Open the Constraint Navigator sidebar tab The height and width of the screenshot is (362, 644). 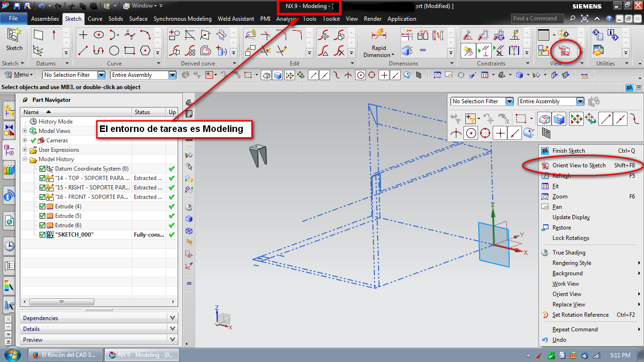(9, 130)
